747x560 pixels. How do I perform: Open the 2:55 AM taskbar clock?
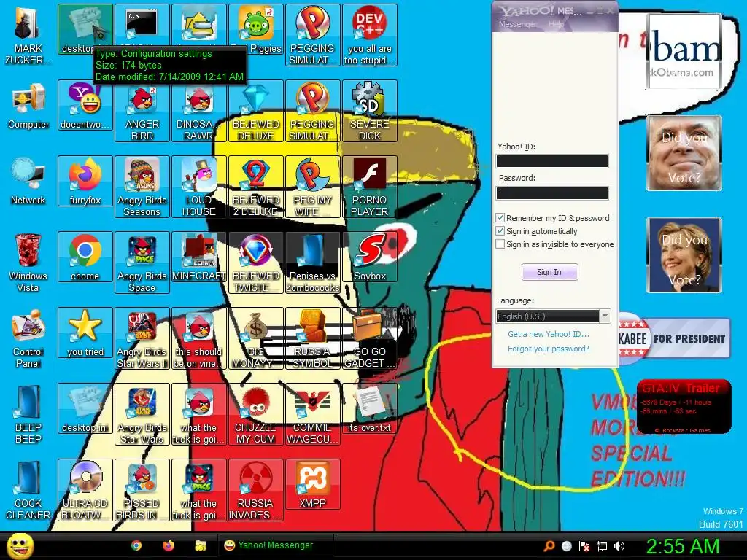683,546
